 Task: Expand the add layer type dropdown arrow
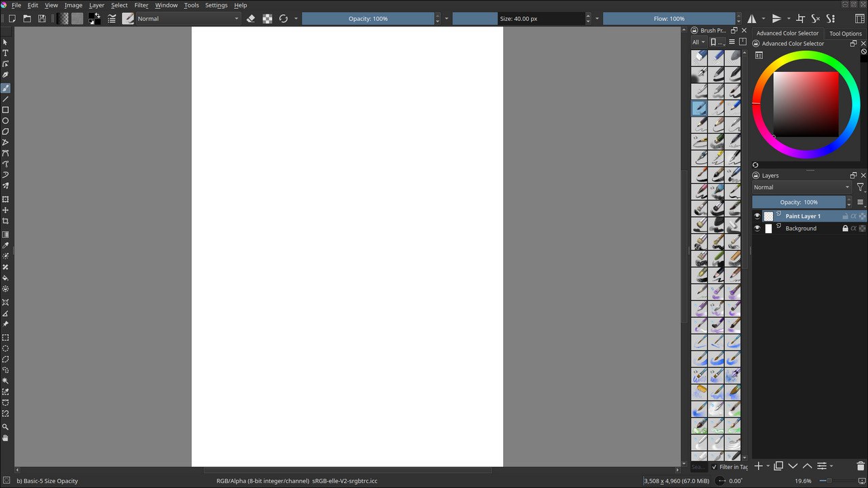point(768,466)
